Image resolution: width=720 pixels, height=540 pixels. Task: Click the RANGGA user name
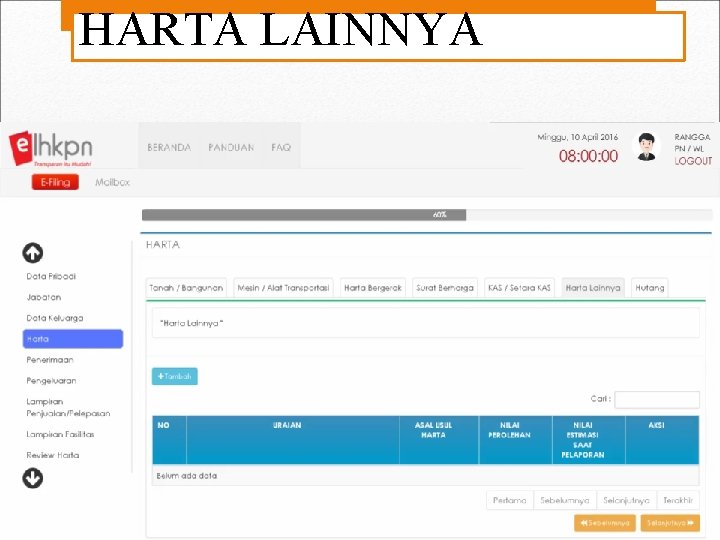pyautogui.click(x=692, y=137)
